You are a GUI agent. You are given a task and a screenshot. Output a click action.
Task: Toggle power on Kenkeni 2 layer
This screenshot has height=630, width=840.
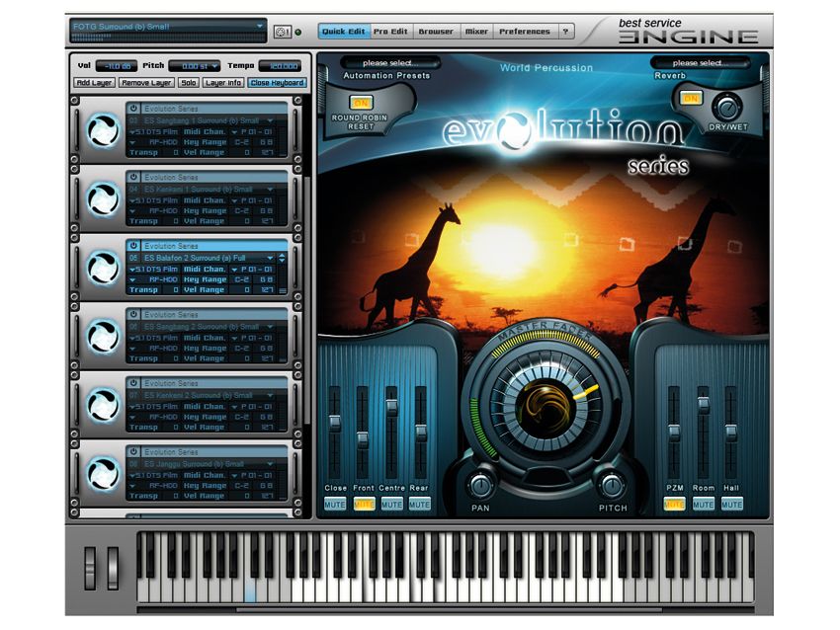click(133, 383)
